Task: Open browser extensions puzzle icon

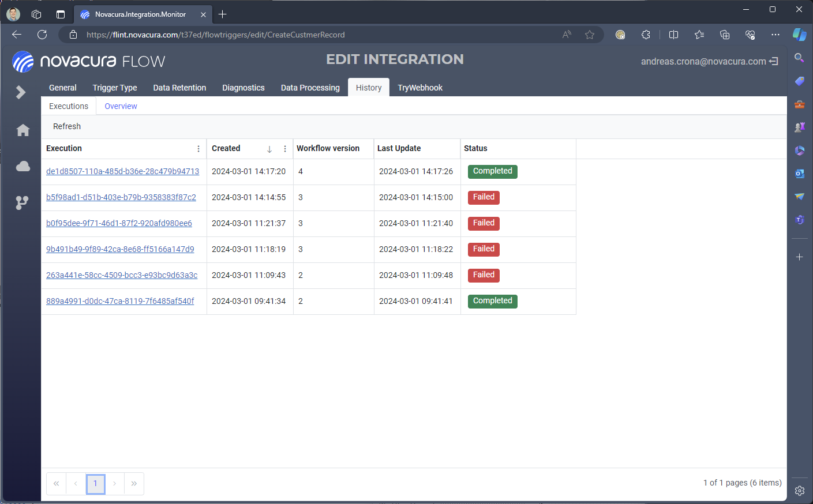Action: [646, 35]
